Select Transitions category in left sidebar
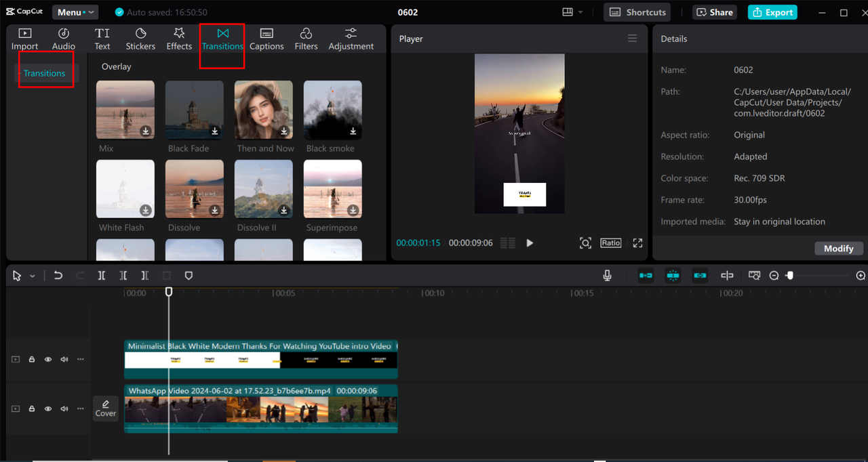This screenshot has height=462, width=868. coord(45,73)
